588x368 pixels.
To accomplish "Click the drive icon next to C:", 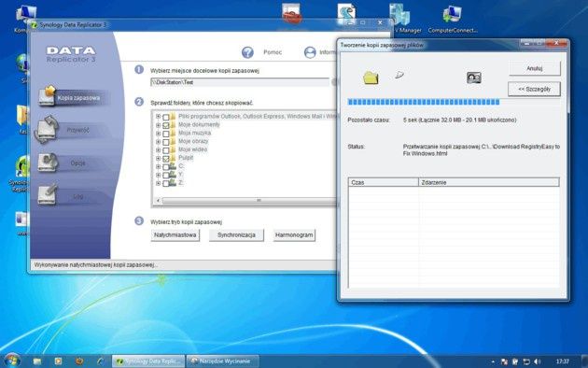I will coord(173,166).
